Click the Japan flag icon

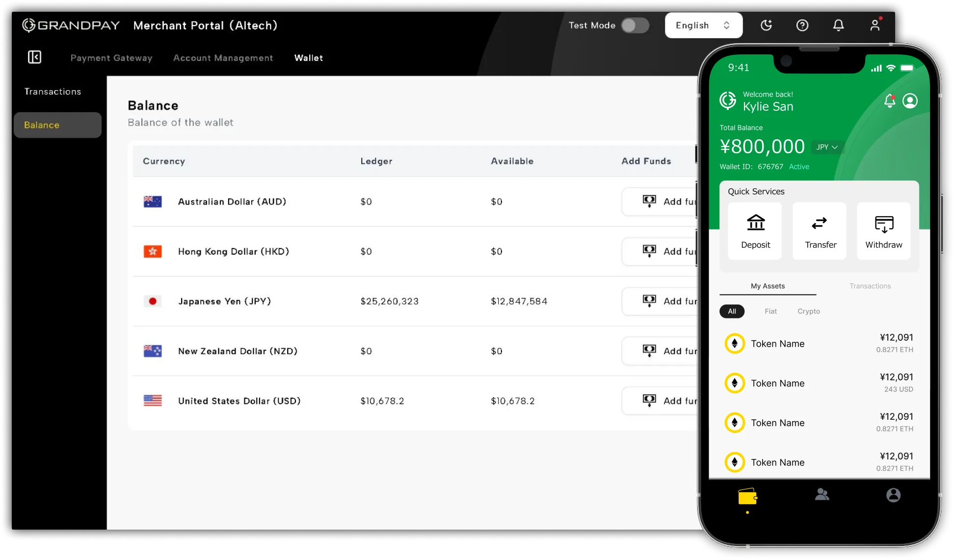[x=153, y=301]
